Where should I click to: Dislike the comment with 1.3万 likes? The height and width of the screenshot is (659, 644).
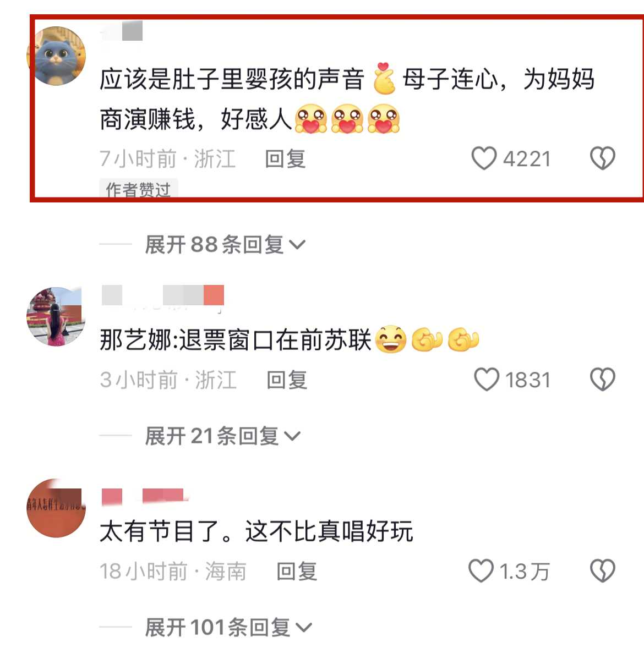[x=602, y=571]
